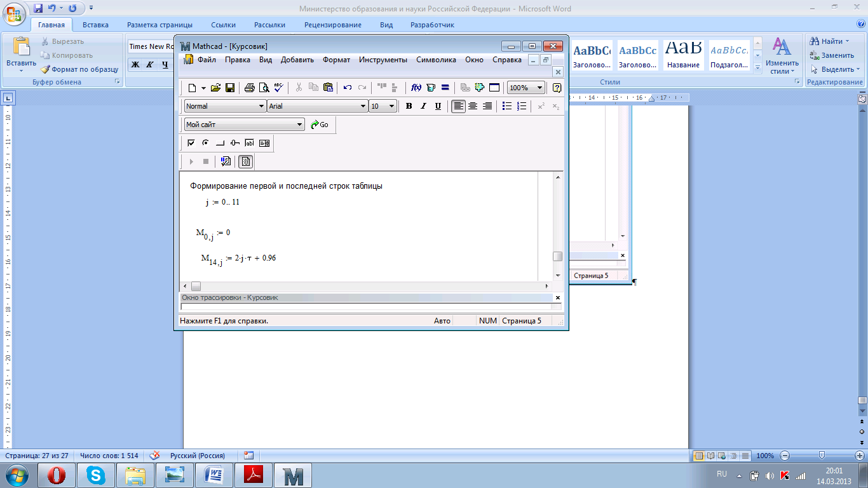This screenshot has width=868, height=488.
Task: Paste clipboard contents in Mathcad
Action: (328, 88)
